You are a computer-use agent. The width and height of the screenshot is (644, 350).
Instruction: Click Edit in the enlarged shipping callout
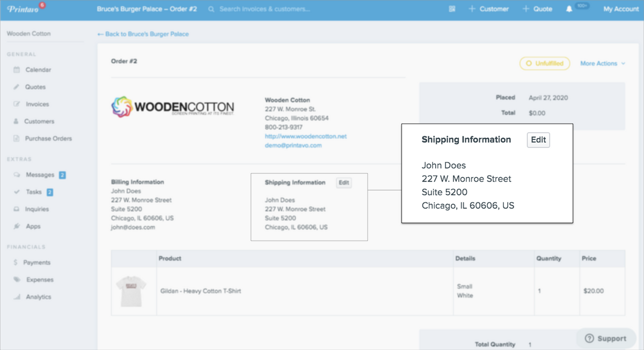tap(538, 140)
